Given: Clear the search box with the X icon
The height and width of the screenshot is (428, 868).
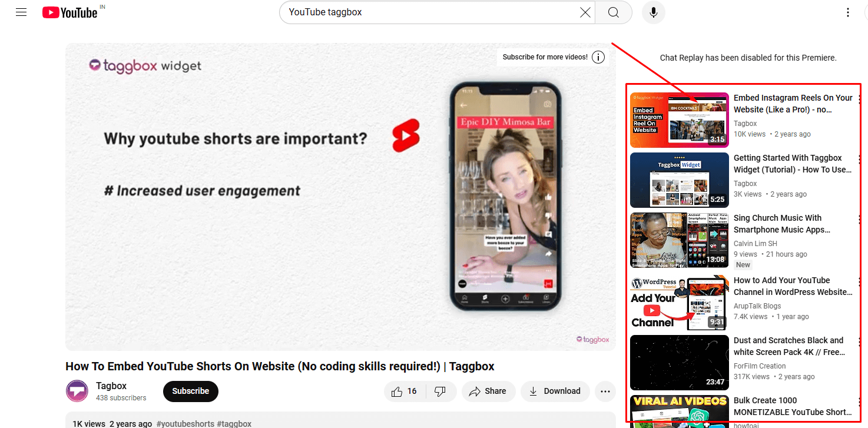Looking at the screenshot, I should click(x=585, y=12).
